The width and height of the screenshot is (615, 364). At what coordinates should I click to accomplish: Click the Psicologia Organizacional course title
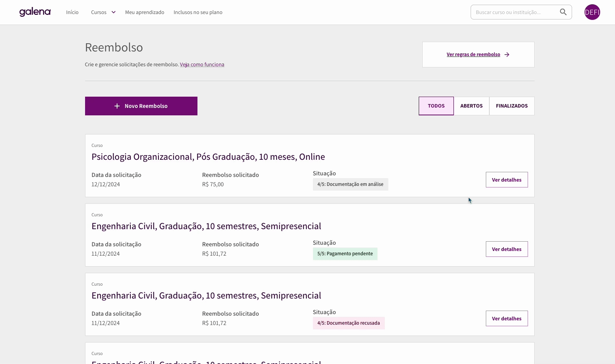pos(208,157)
